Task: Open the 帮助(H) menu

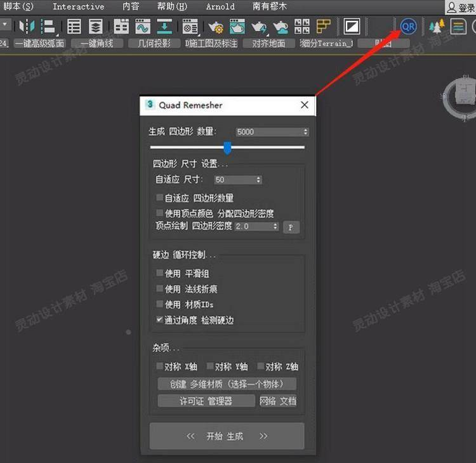Action: (172, 6)
